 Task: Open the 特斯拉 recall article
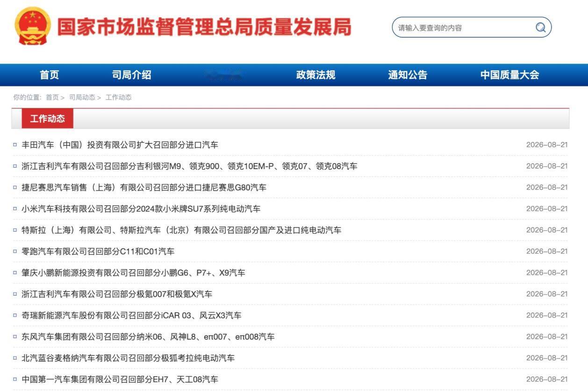[x=181, y=230]
